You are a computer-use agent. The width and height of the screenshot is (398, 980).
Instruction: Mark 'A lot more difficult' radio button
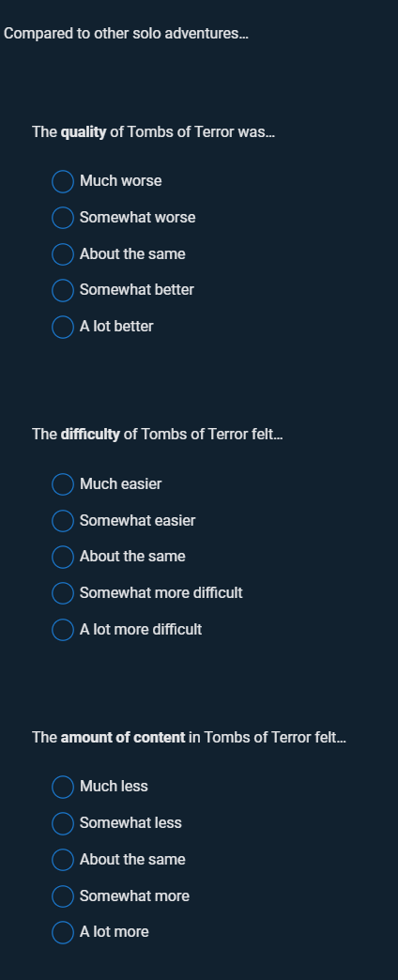tap(63, 629)
